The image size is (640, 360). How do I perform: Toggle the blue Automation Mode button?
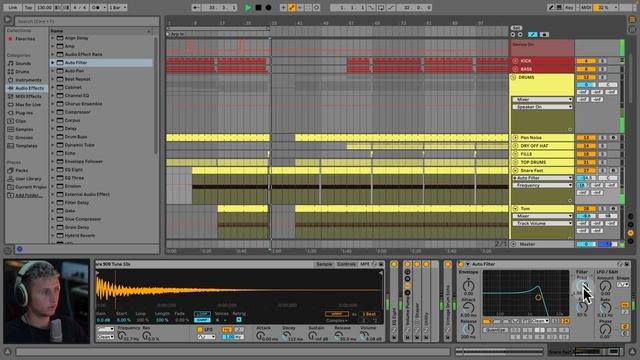pos(532,34)
